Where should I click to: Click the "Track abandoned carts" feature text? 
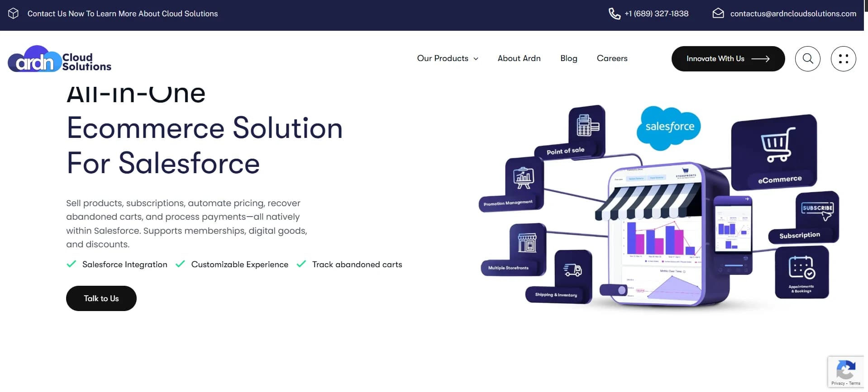click(x=357, y=264)
